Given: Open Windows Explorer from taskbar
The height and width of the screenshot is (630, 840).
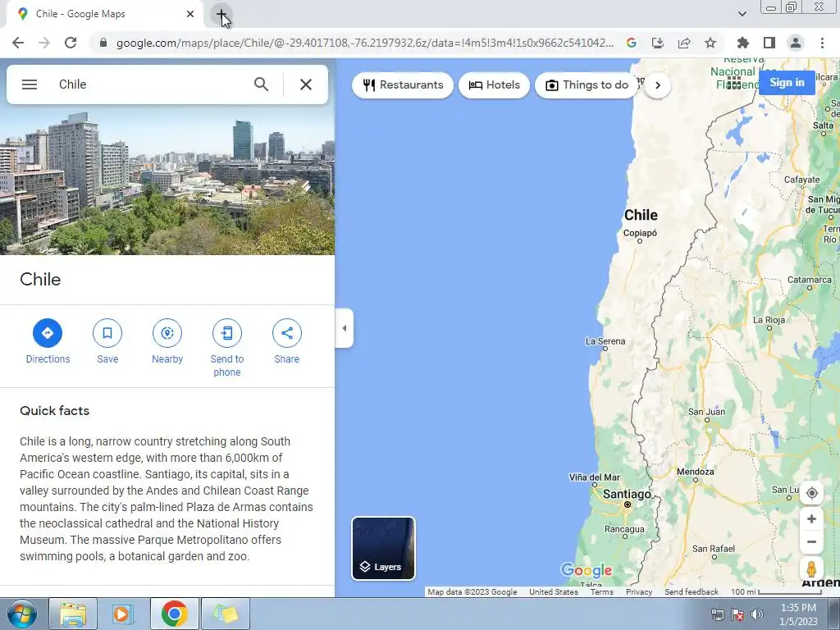Looking at the screenshot, I should coord(73,614).
